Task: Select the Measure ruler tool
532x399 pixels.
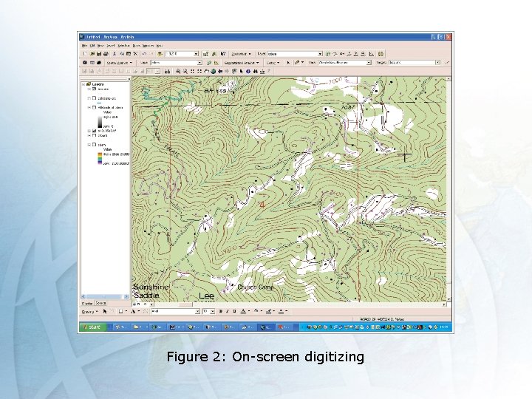Action: (262, 71)
